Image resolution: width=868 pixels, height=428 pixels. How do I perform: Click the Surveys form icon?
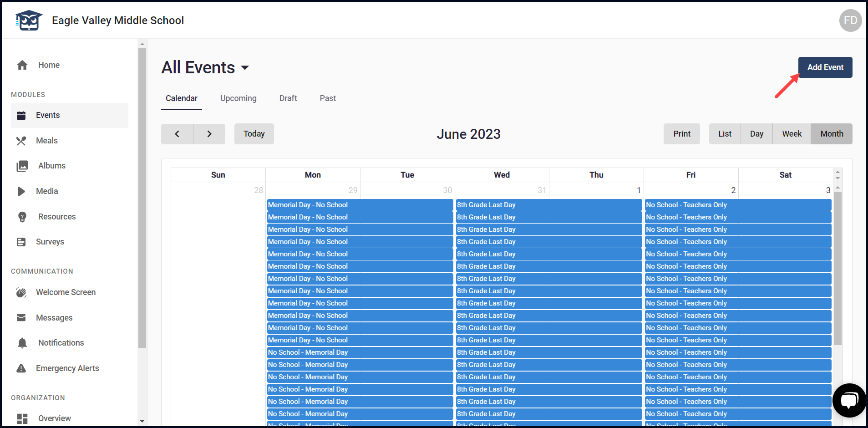[21, 242]
